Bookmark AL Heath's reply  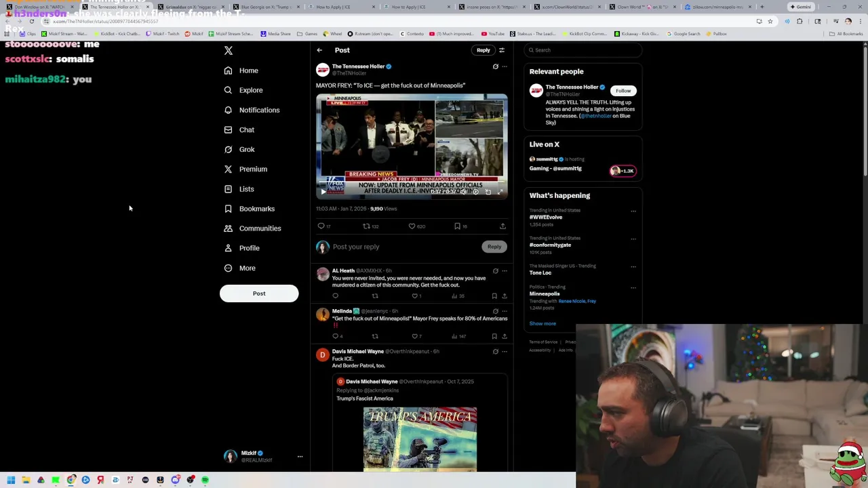point(494,296)
